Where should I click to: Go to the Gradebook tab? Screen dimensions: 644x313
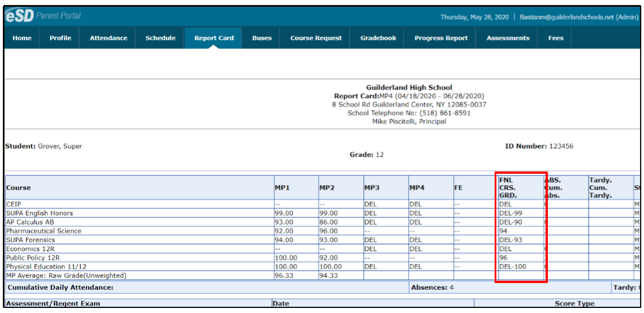click(x=378, y=38)
